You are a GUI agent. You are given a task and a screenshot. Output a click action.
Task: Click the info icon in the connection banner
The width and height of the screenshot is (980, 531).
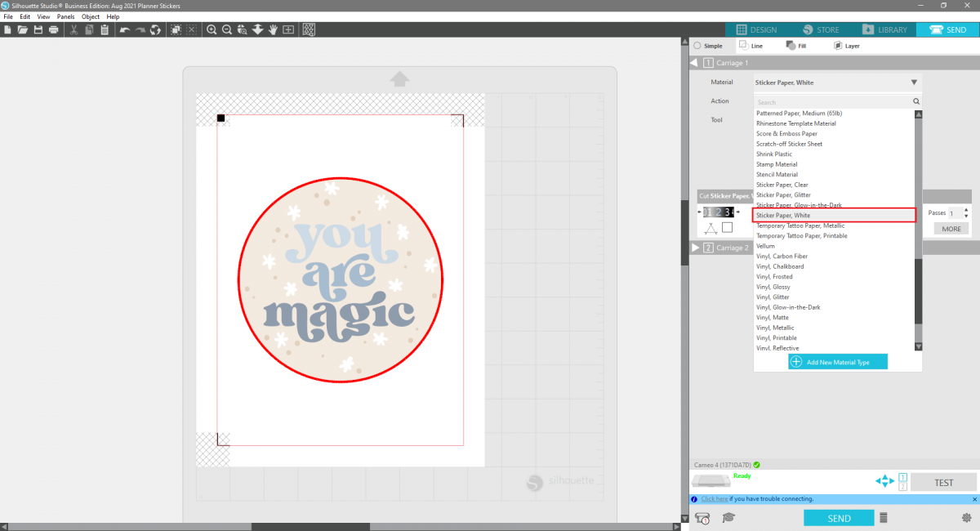click(694, 499)
